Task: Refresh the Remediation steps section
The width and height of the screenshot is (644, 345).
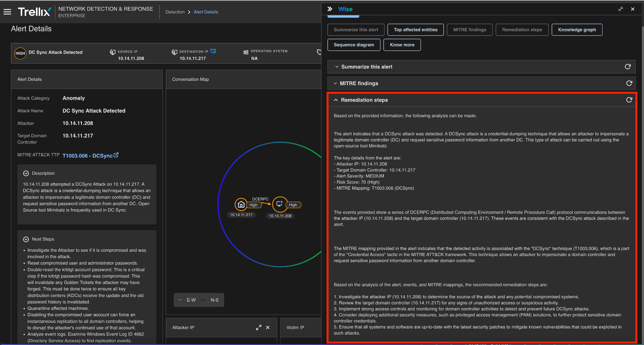Action: point(629,100)
